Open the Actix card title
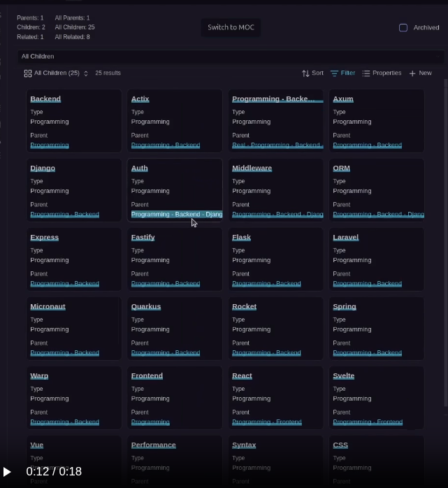The width and height of the screenshot is (448, 488). coord(140,99)
